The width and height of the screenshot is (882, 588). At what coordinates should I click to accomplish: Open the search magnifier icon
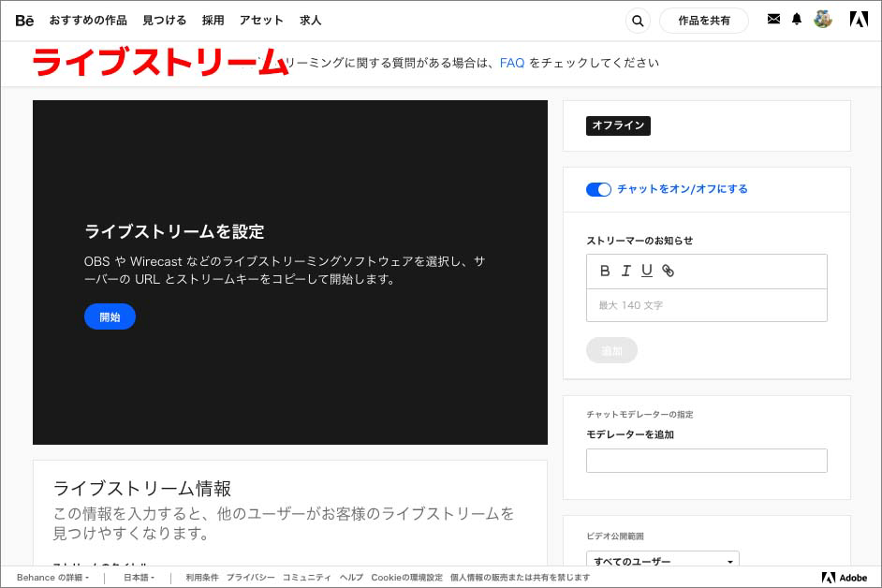pos(638,21)
